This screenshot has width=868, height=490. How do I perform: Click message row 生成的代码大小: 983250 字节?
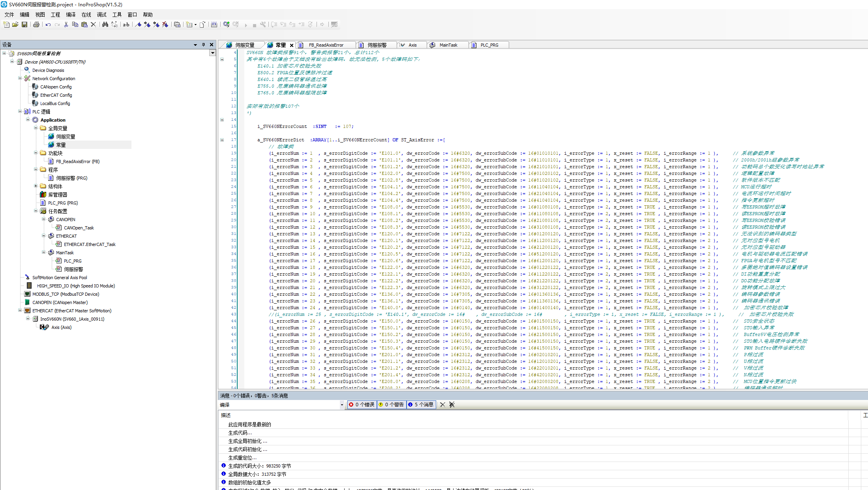pyautogui.click(x=259, y=466)
